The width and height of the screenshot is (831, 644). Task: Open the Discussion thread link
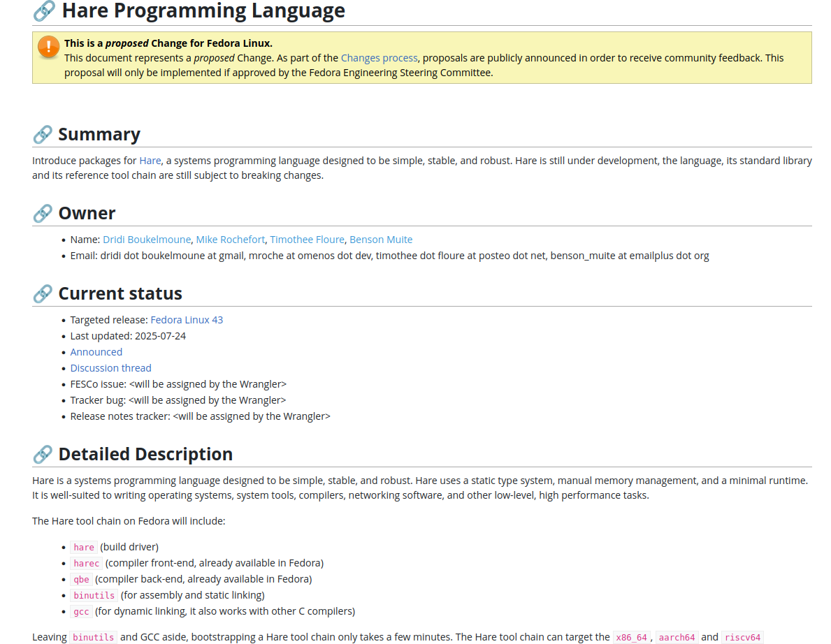tap(110, 368)
